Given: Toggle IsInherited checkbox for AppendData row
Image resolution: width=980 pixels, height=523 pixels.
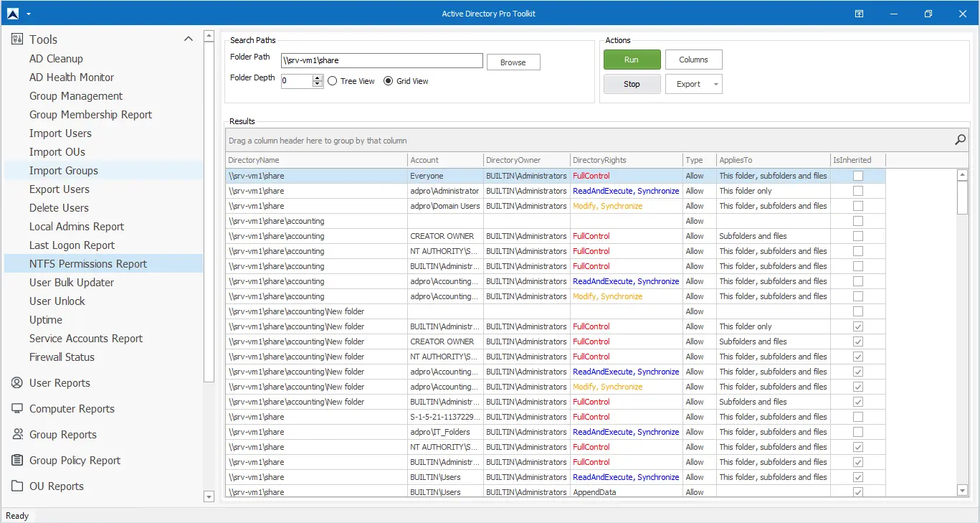Looking at the screenshot, I should click(857, 492).
